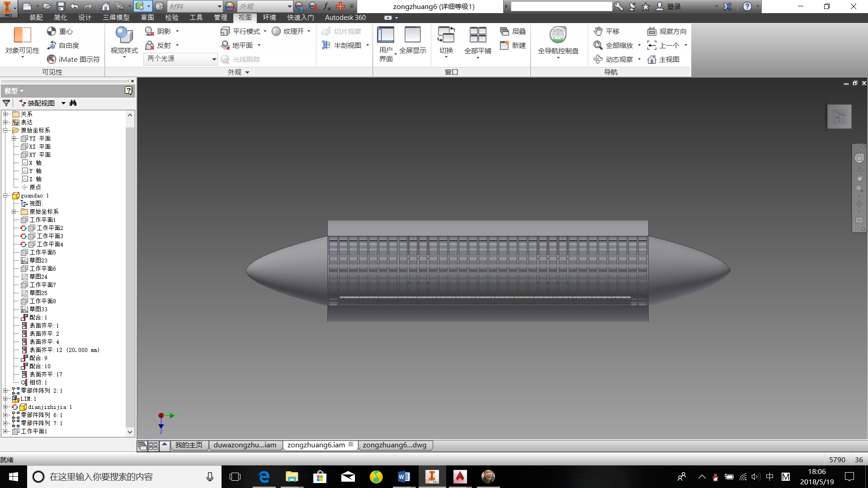
Task: Click the 层叠 cascade windows icon
Action: [x=505, y=31]
